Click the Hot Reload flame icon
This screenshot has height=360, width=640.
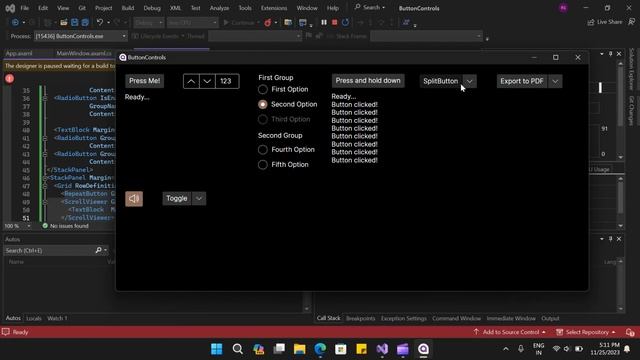click(x=267, y=23)
